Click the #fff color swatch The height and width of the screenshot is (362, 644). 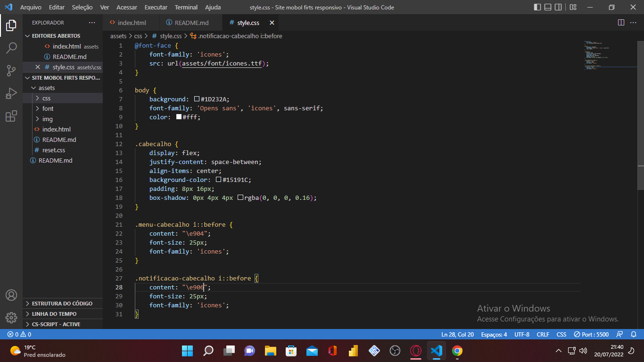179,117
